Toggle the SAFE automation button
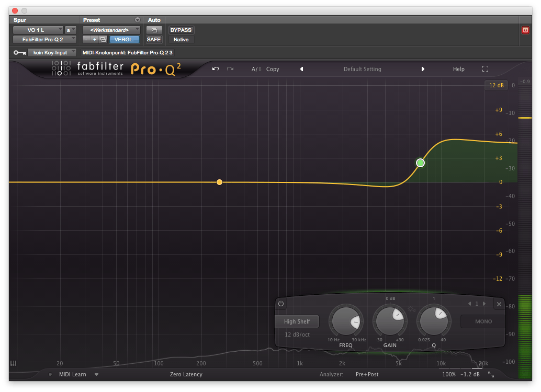 [x=154, y=40]
